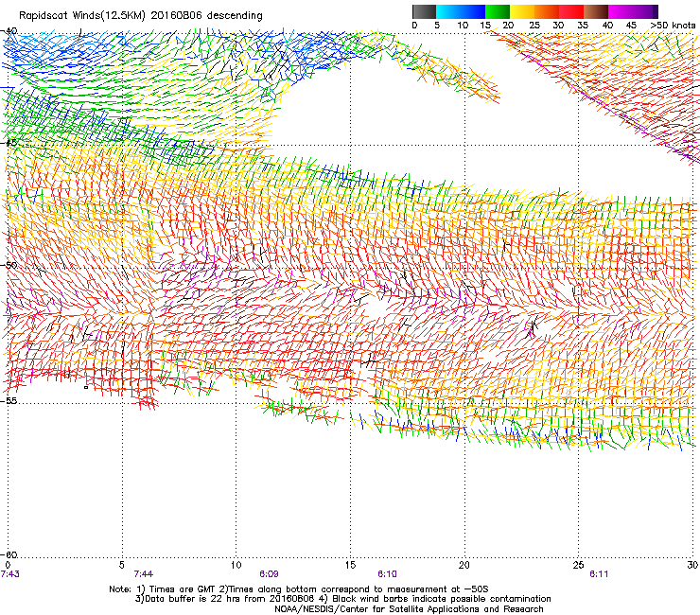Click the cyan 5-10 knots legend swatch
The width and height of the screenshot is (700, 615).
tap(448, 11)
